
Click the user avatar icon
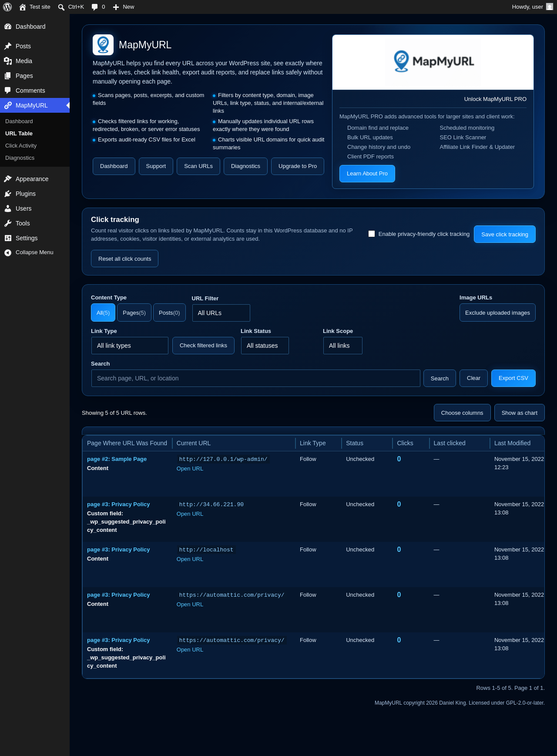pyautogui.click(x=550, y=7)
